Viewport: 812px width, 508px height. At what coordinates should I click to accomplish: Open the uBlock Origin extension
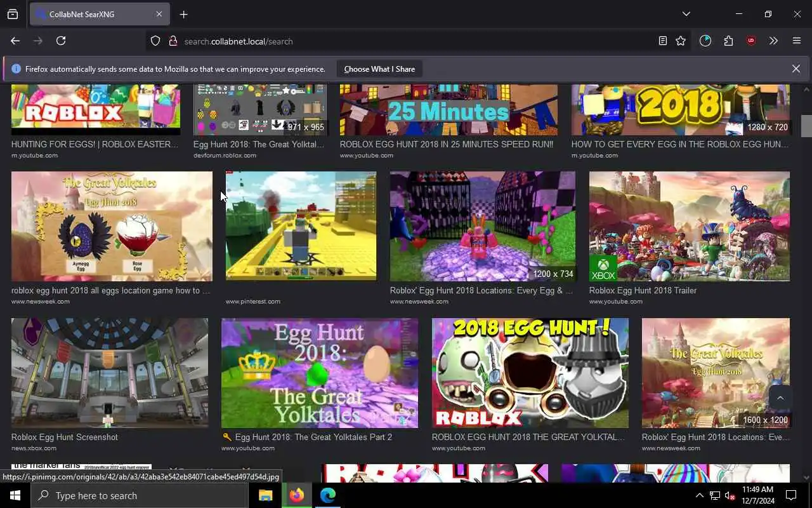pos(751,41)
